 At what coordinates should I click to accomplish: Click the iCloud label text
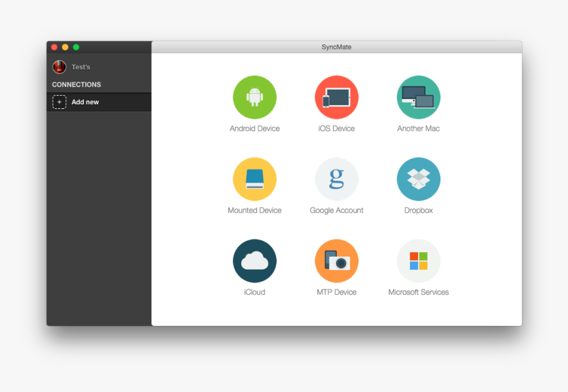(x=255, y=292)
